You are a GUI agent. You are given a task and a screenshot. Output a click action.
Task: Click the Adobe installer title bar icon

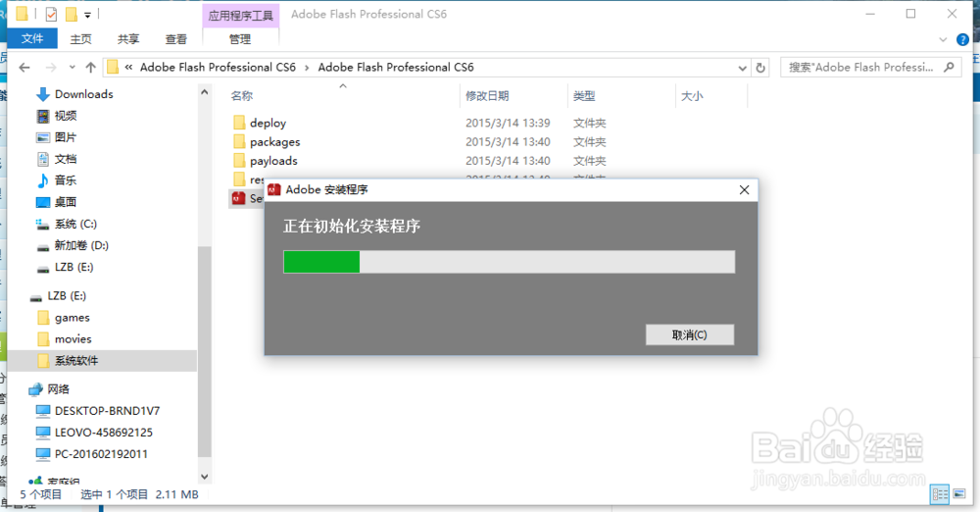(273, 189)
